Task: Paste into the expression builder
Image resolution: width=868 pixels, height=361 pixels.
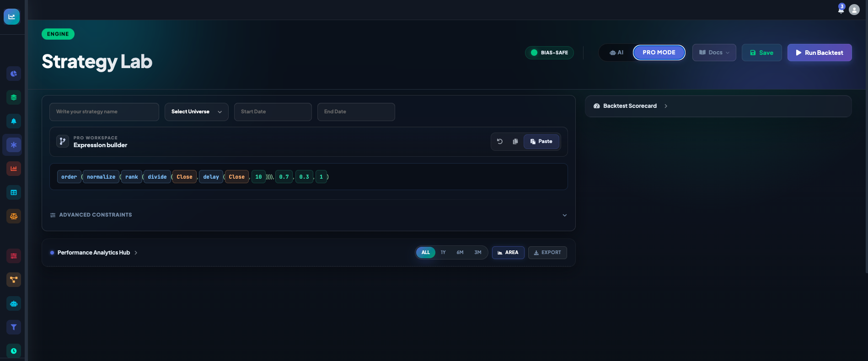Action: tap(541, 142)
